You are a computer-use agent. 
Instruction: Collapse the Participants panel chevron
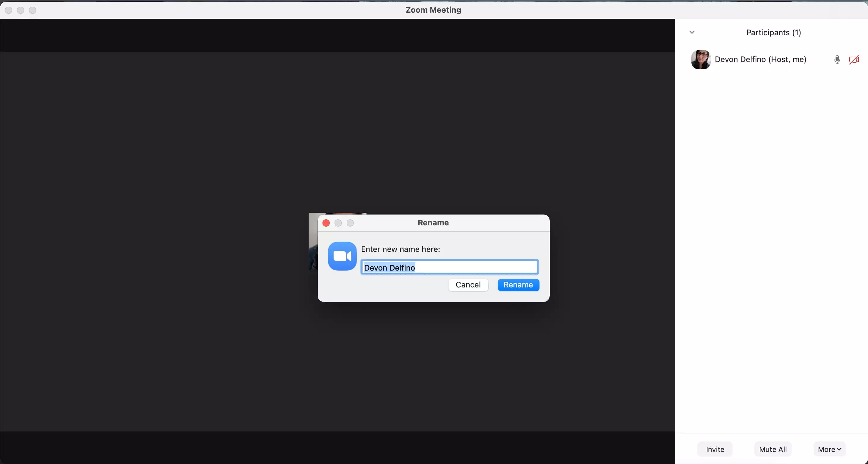692,32
